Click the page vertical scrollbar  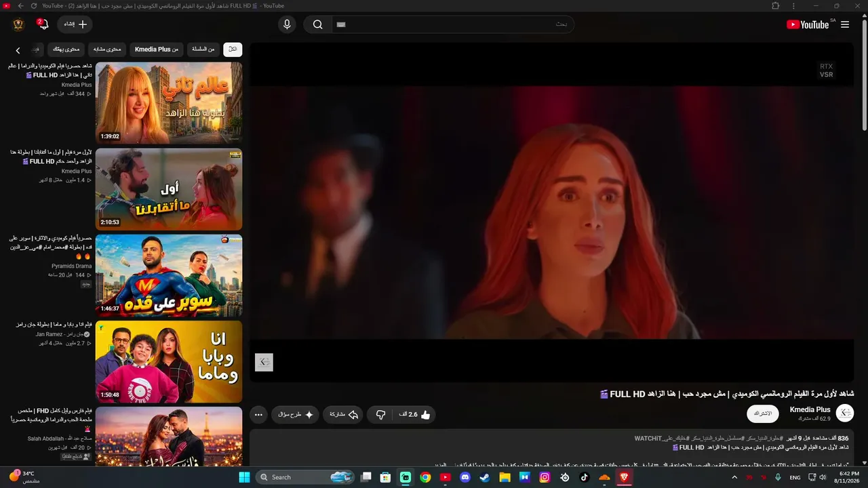pos(864,75)
